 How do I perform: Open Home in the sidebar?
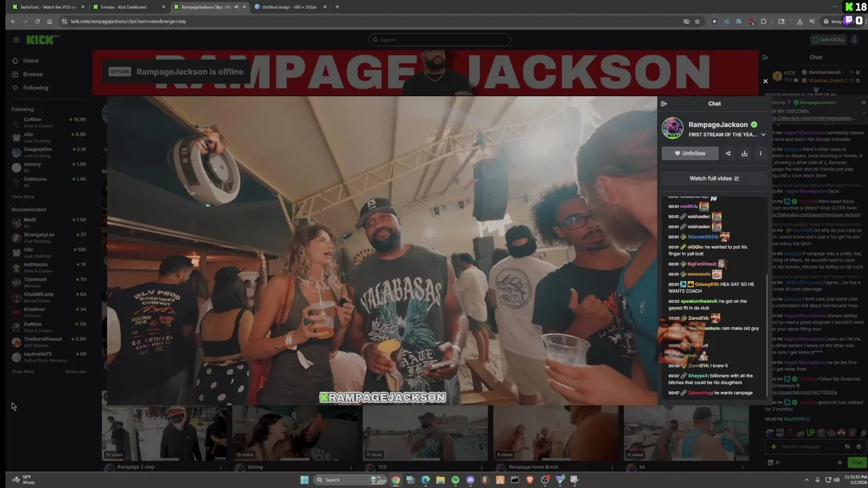(31, 61)
